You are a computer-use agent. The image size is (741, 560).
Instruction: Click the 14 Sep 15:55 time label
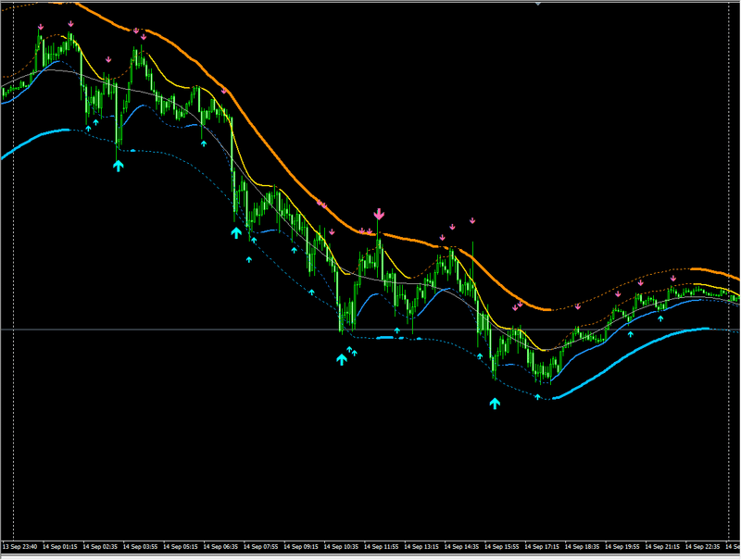point(502,547)
